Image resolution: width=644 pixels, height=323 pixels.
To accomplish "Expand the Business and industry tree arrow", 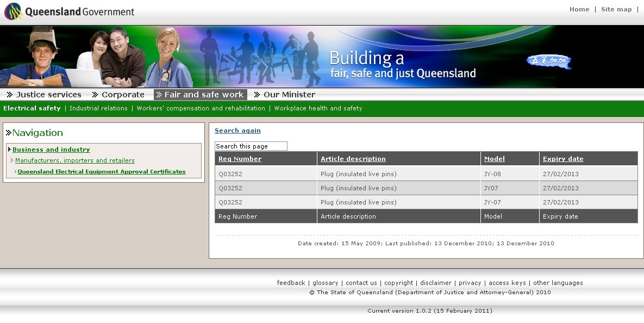I will (9, 150).
